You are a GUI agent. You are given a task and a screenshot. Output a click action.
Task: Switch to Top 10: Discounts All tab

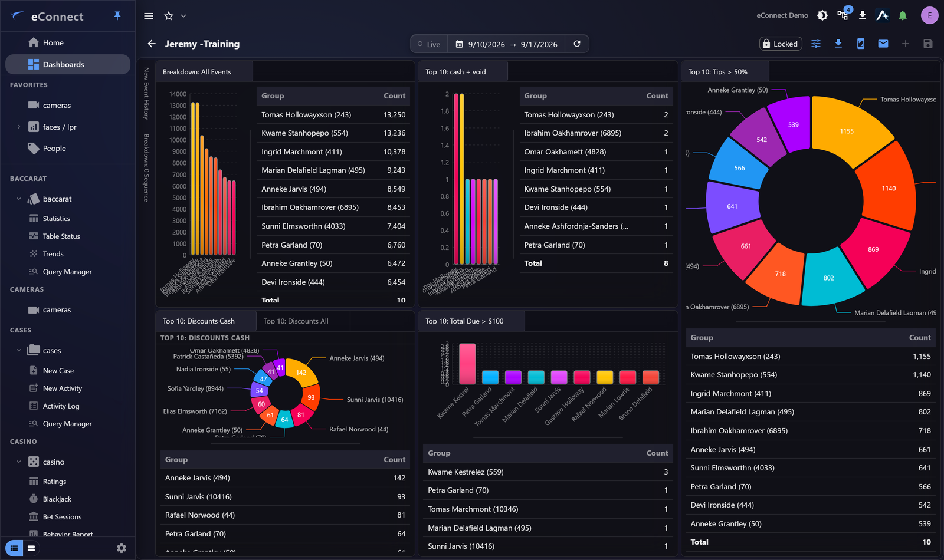pyautogui.click(x=303, y=321)
